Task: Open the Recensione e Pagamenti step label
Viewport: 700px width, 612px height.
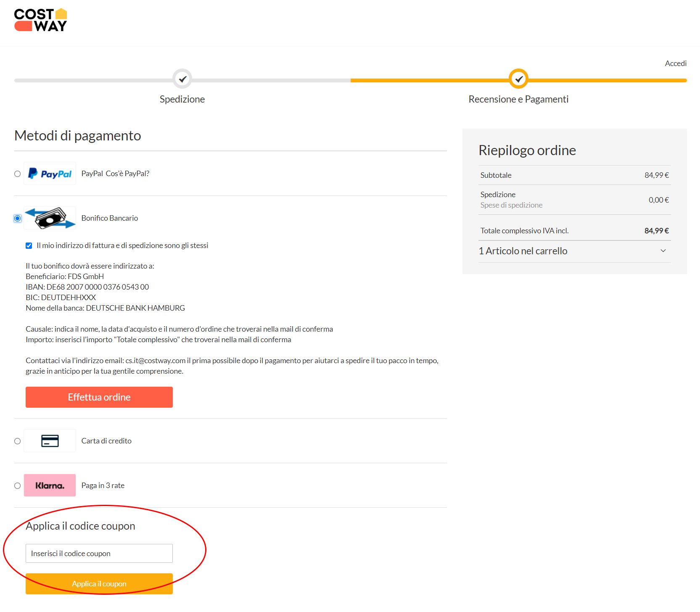Action: pos(518,99)
